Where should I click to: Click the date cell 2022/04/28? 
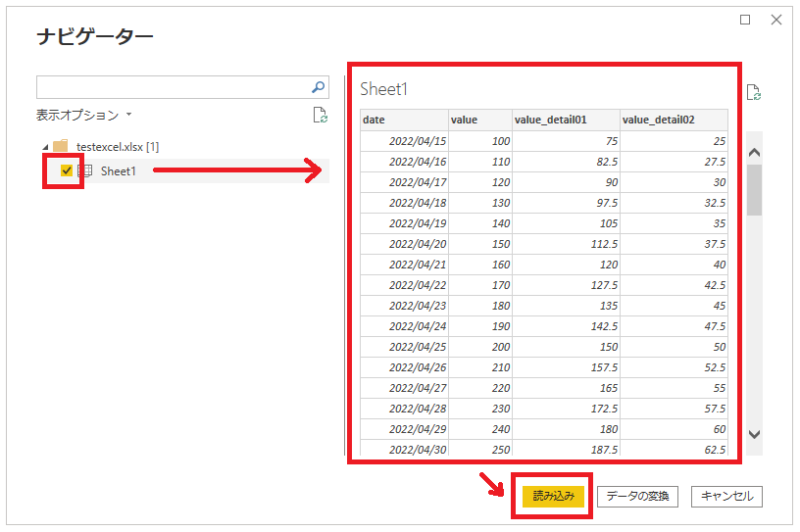tap(404, 409)
